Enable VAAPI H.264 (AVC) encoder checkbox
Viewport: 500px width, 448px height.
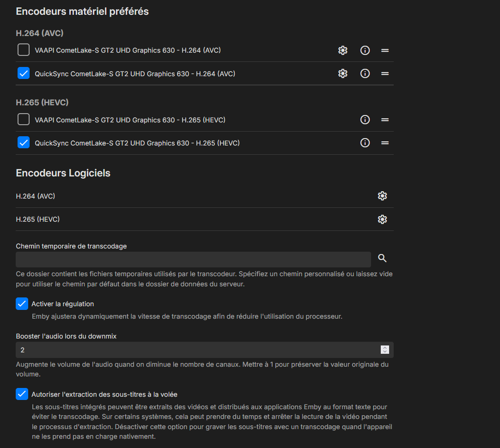click(24, 50)
